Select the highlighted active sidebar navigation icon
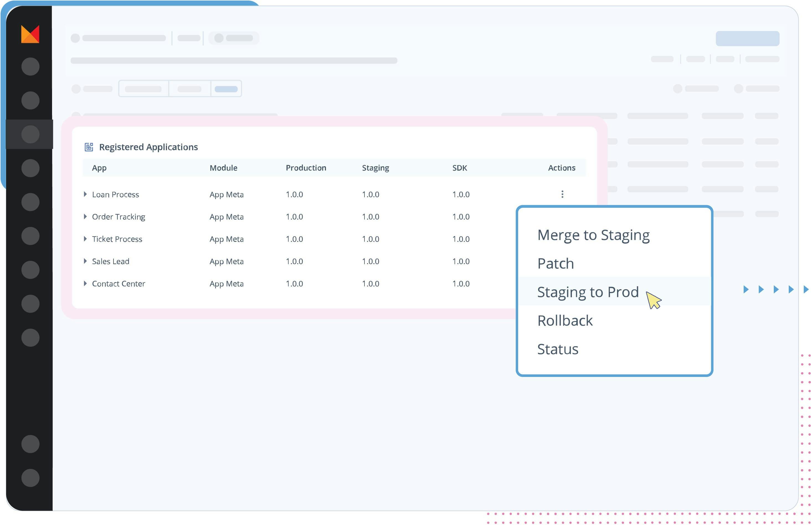812x525 pixels. point(29,134)
